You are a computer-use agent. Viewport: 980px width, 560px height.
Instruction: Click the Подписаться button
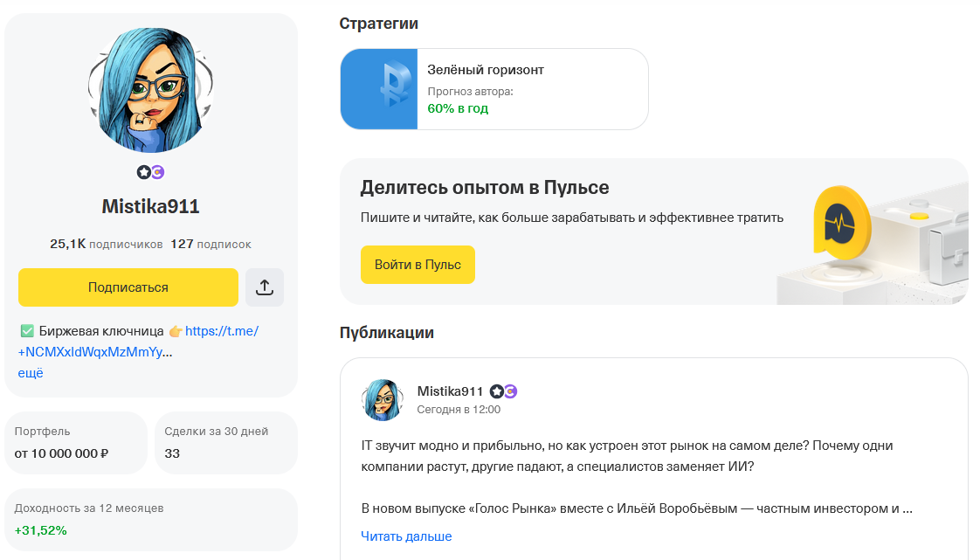pyautogui.click(x=128, y=287)
